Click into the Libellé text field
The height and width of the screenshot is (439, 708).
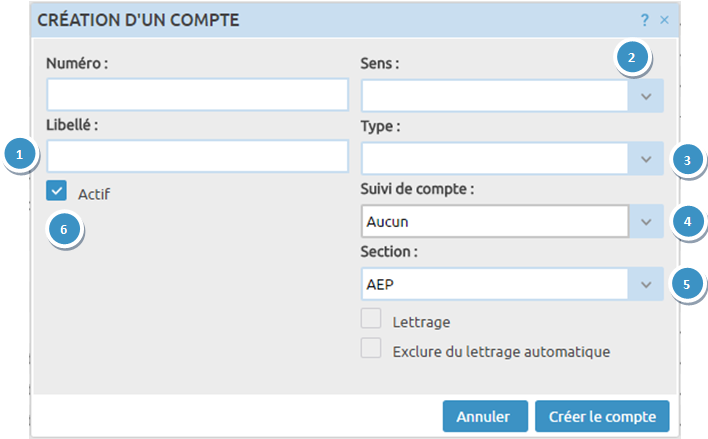coord(196,157)
